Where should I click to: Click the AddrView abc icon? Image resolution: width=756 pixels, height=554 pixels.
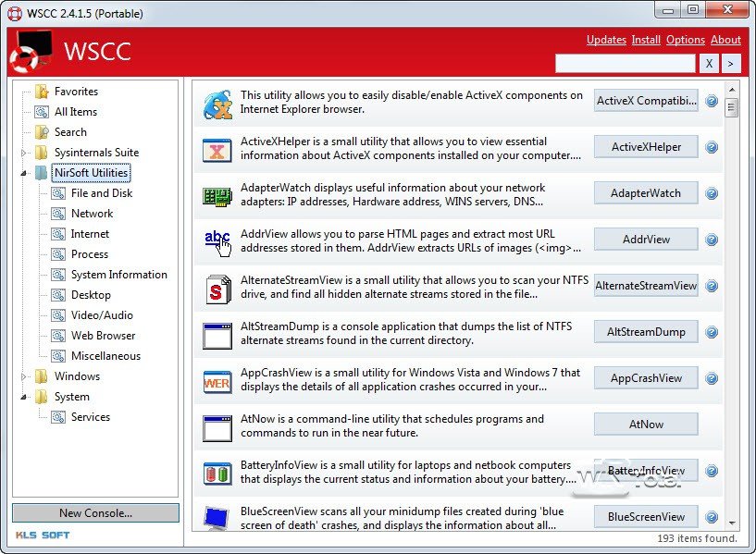(217, 243)
